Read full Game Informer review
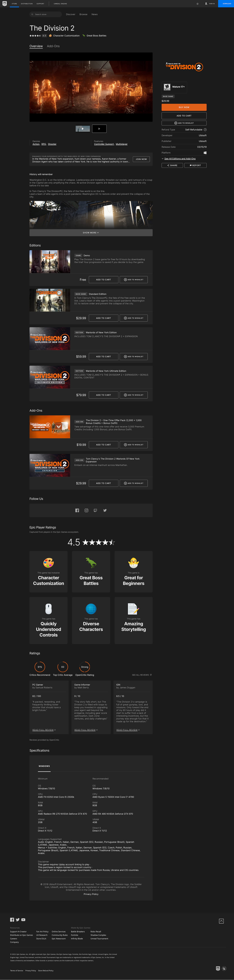 86,730
